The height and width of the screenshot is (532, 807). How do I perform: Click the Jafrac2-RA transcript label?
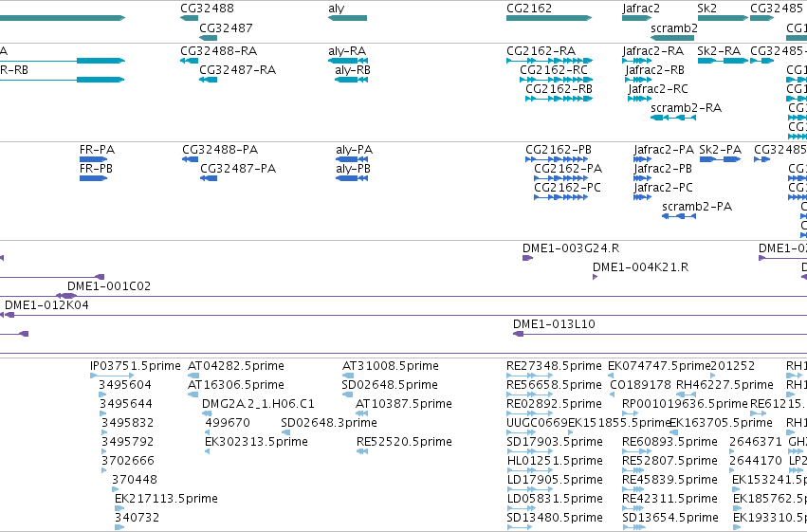[653, 51]
